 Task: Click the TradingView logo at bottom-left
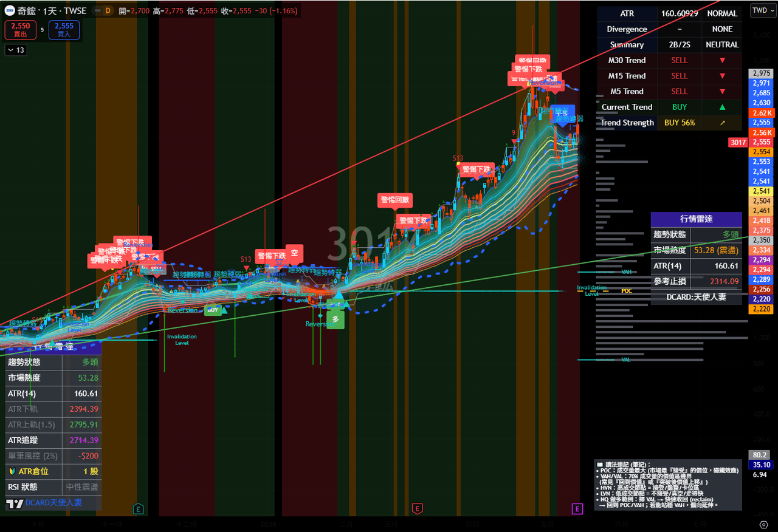tap(14, 503)
